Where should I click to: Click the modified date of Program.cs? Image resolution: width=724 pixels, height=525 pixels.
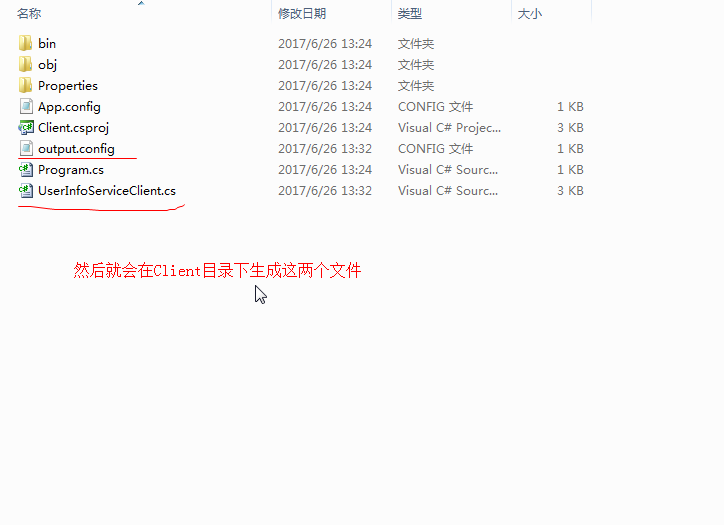point(325,169)
